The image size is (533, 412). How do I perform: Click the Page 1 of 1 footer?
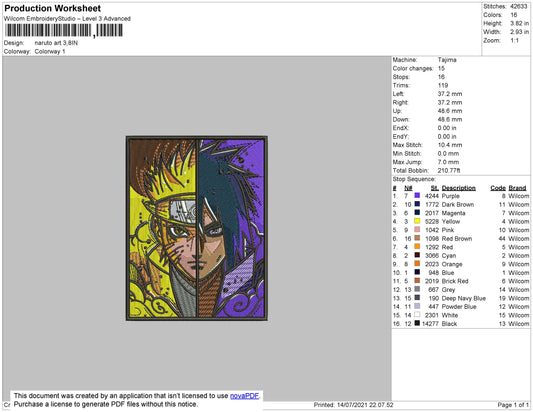tap(513, 405)
